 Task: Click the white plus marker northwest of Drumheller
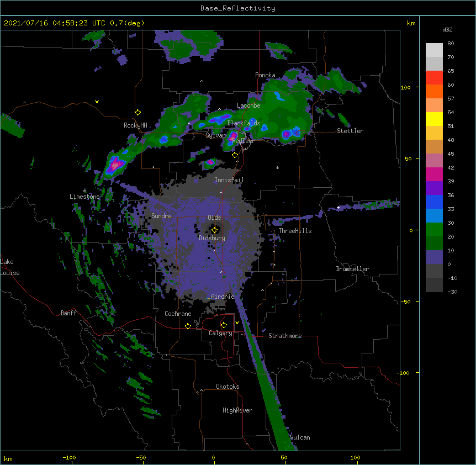pos(338,207)
